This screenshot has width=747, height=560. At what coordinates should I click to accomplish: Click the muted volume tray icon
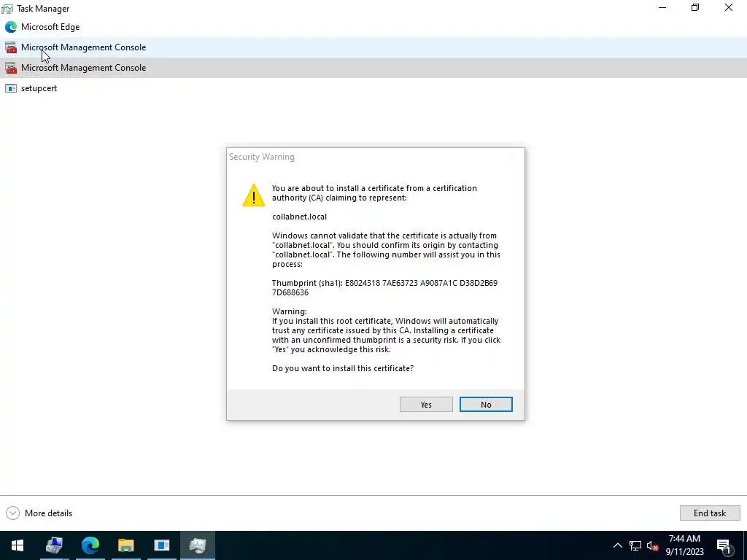tap(653, 545)
